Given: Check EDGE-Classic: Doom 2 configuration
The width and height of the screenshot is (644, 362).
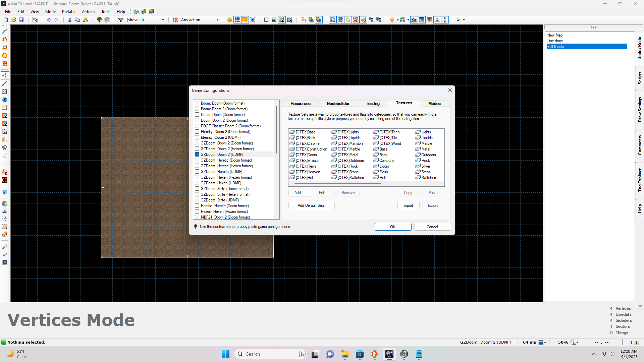Looking at the screenshot, I should (x=197, y=126).
